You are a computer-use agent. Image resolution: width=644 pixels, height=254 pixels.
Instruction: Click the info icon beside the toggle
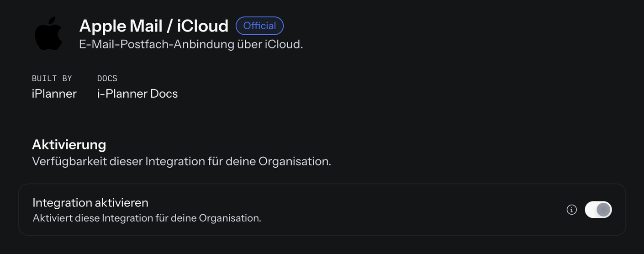coord(572,210)
